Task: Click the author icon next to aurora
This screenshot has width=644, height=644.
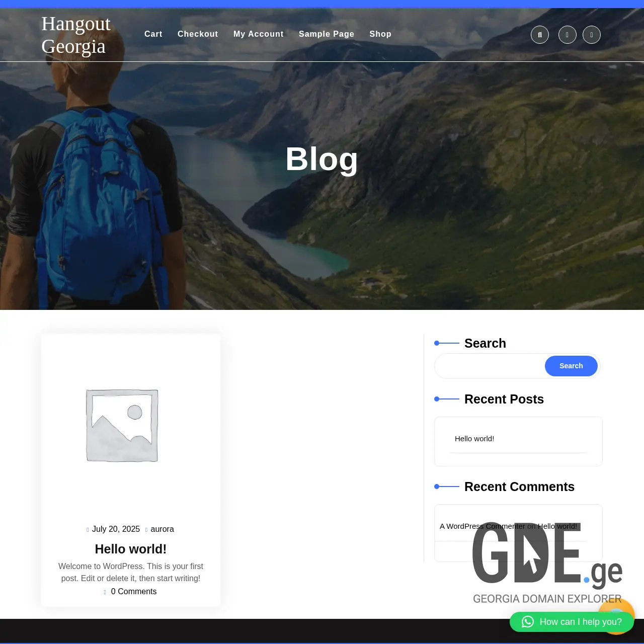Action: pos(147,529)
